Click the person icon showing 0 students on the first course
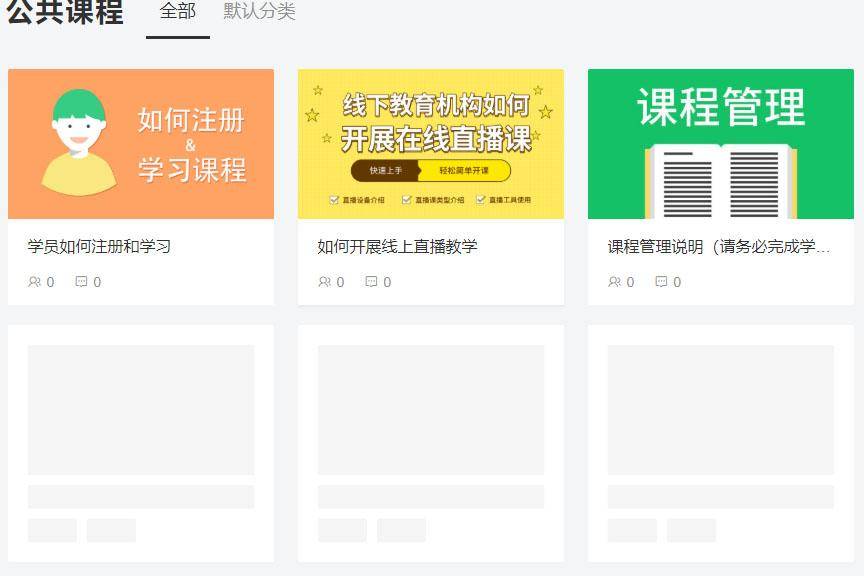Viewport: 864px width, 576px height. pos(34,282)
